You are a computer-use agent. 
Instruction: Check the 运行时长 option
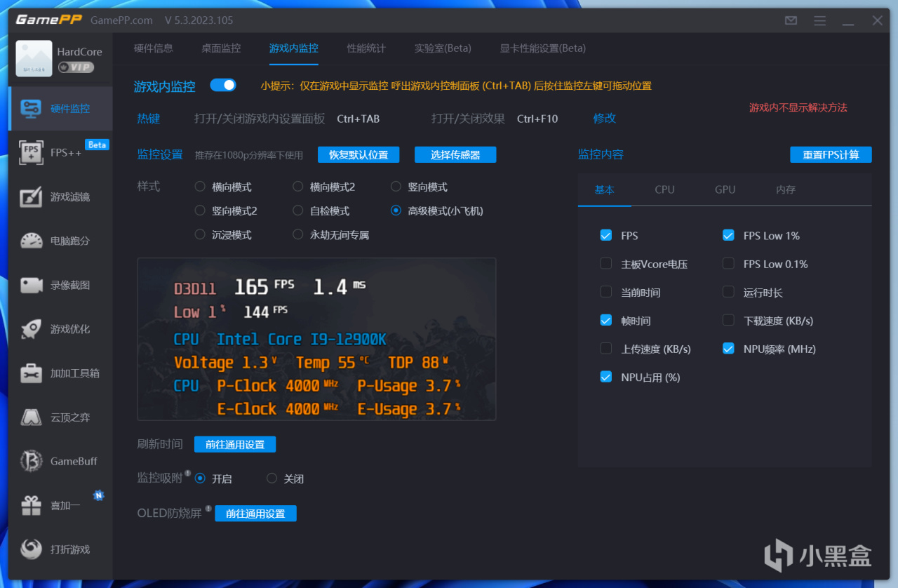tap(728, 292)
